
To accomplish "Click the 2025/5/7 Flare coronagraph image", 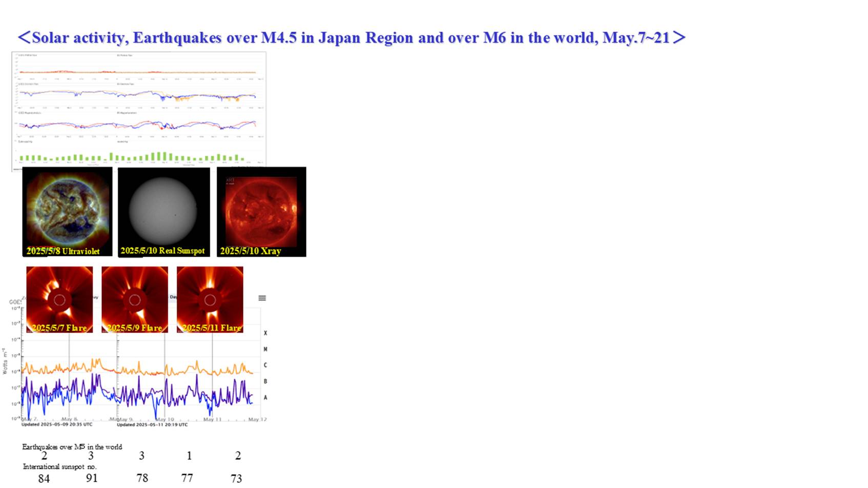I will pyautogui.click(x=59, y=299).
